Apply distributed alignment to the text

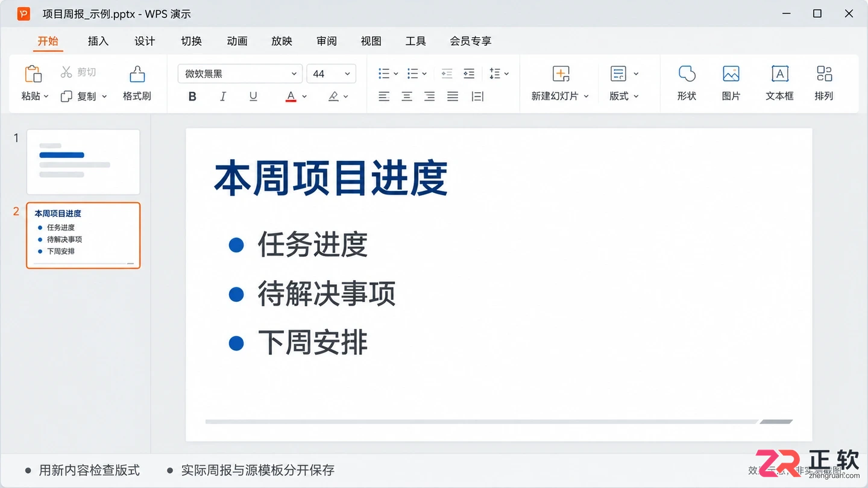click(477, 96)
